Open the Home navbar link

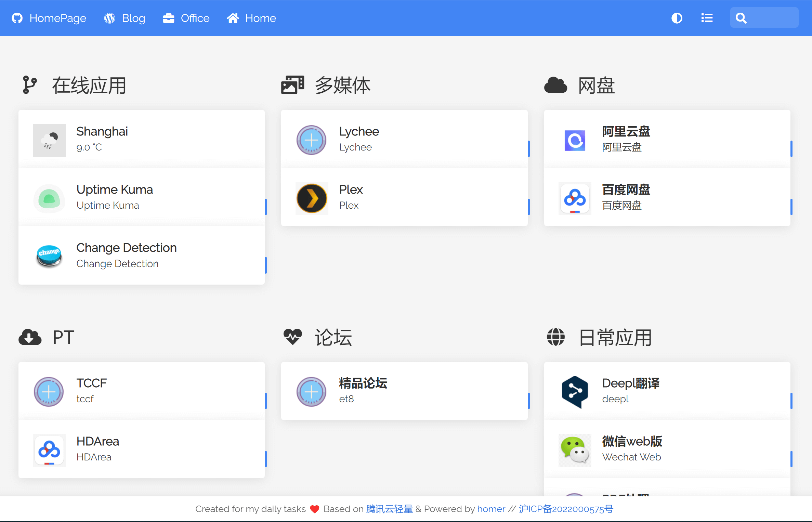[251, 18]
